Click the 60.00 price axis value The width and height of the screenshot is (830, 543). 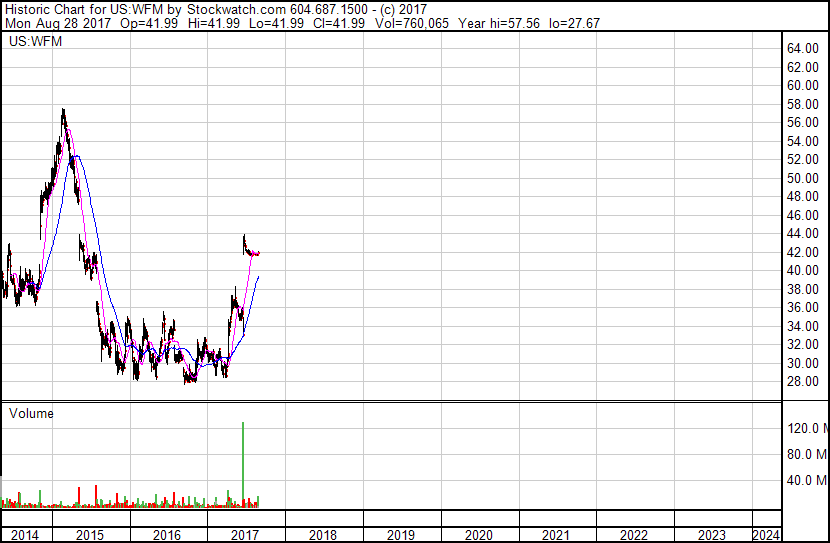tap(803, 86)
